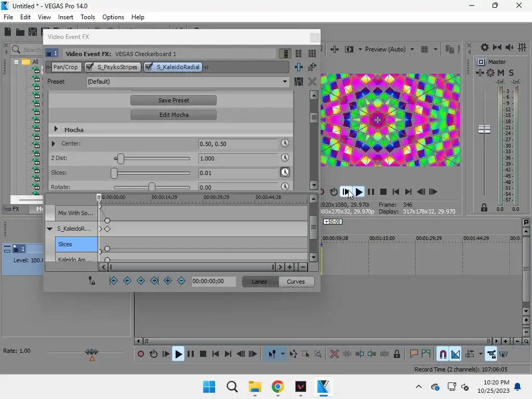Open File Explorer from the taskbar

tap(255, 387)
